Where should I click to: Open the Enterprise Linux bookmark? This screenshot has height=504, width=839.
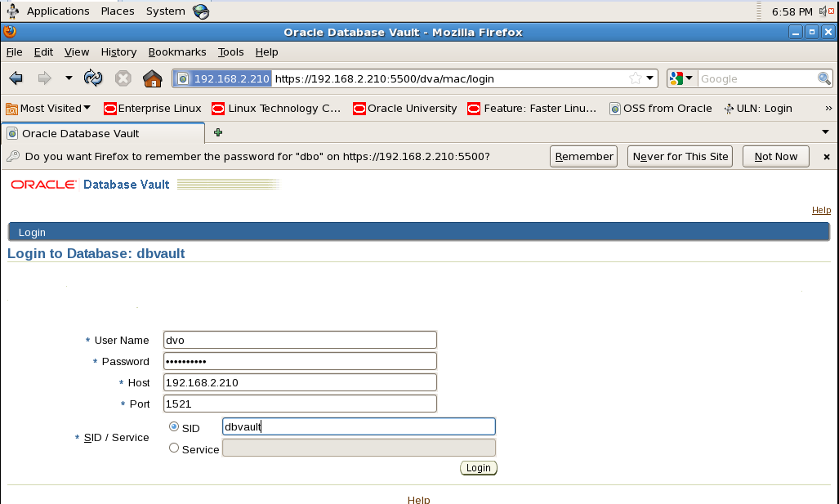click(153, 109)
